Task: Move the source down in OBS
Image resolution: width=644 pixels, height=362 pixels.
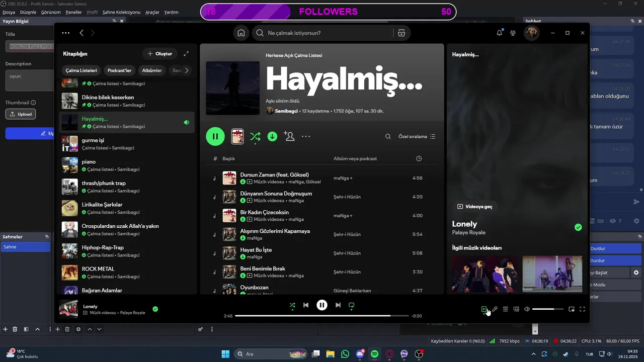Action: (x=99, y=329)
